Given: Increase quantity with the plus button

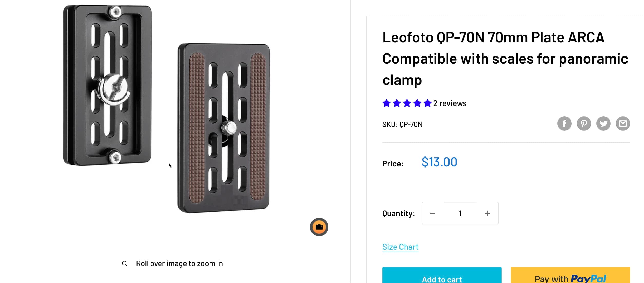Looking at the screenshot, I should coord(487,213).
